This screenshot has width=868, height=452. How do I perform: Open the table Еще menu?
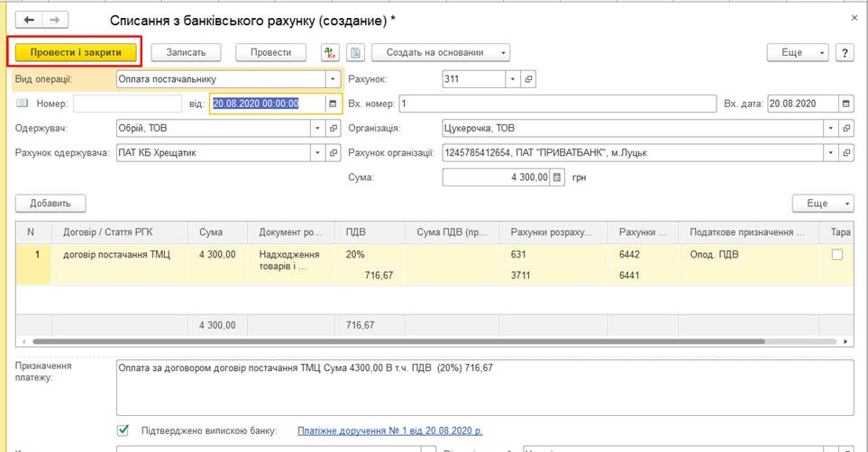(x=822, y=203)
